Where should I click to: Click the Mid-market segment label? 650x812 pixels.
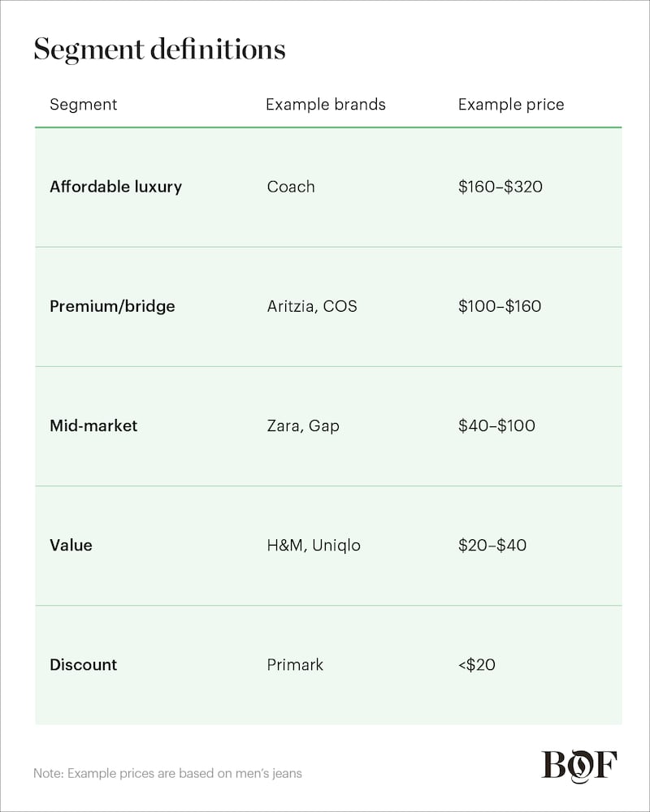(x=93, y=425)
